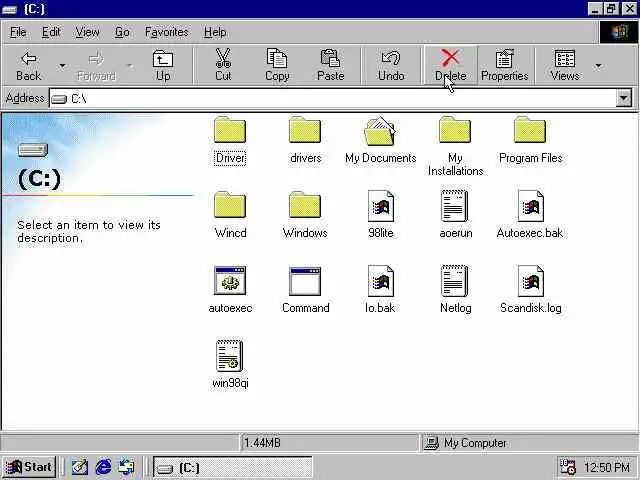Click the Task Scheduler tray icon

tap(567, 467)
